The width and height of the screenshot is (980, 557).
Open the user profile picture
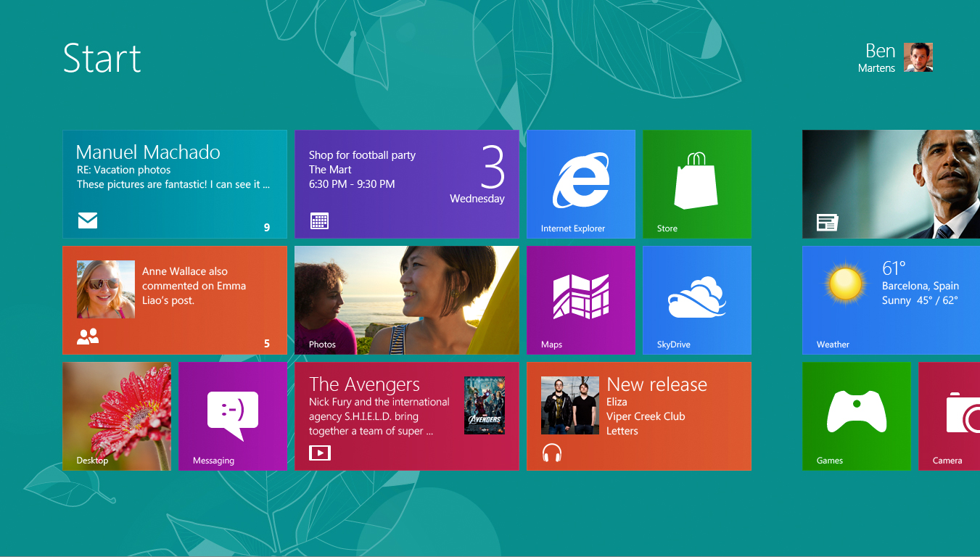pyautogui.click(x=918, y=57)
